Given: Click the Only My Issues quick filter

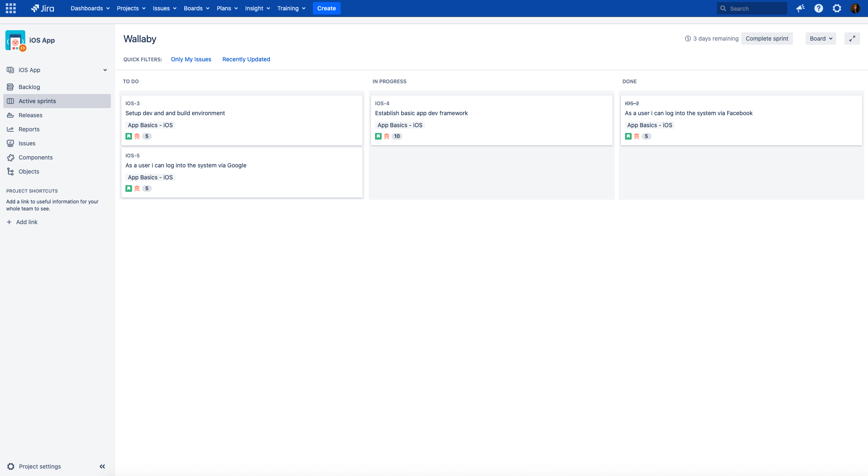Looking at the screenshot, I should (x=191, y=59).
